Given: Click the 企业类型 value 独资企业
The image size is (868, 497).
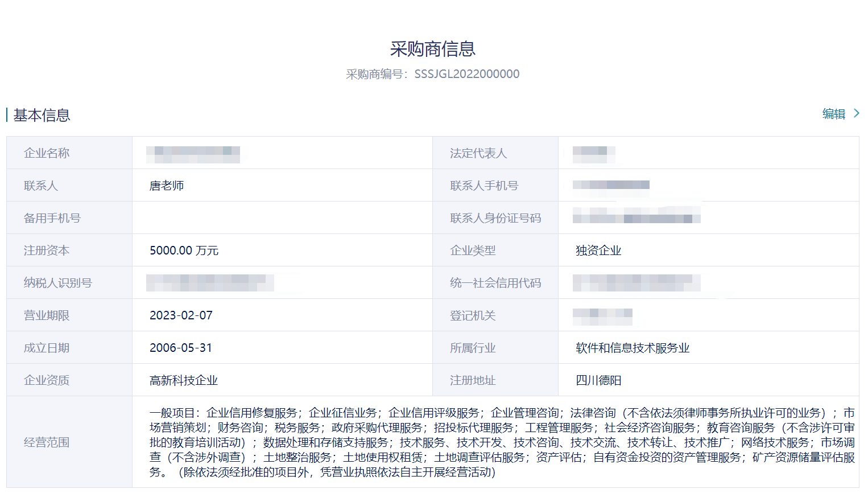Looking at the screenshot, I should point(598,250).
